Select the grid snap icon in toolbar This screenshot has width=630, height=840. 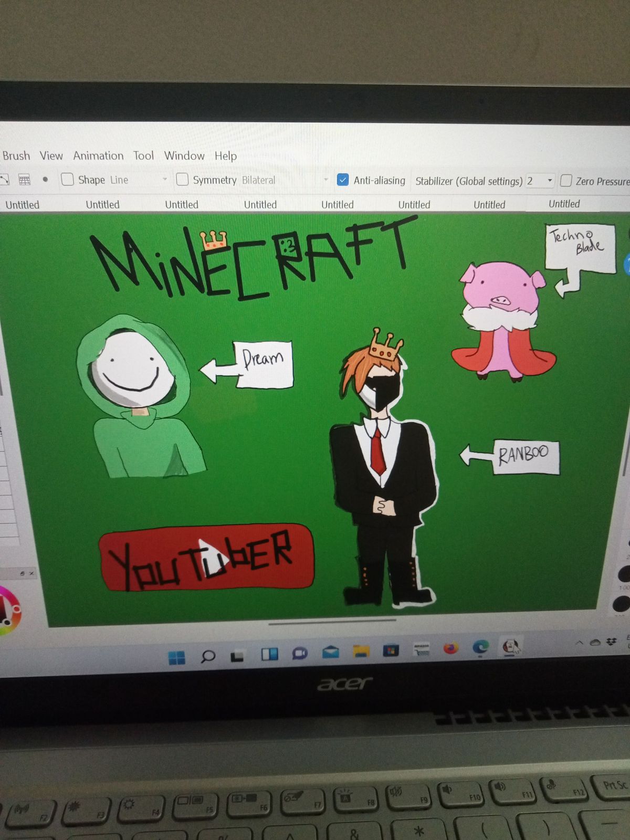(24, 180)
